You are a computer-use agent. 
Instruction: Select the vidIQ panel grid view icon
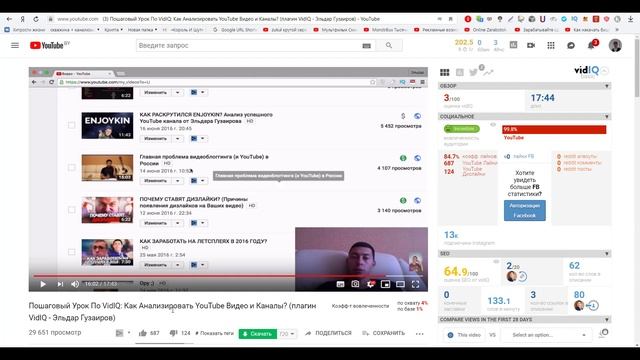444,72
